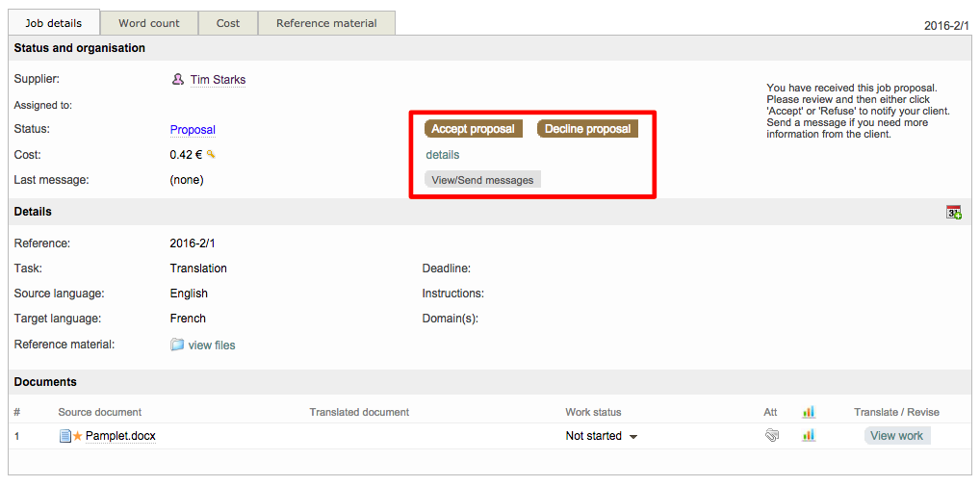Open the Cost tab
This screenshot has height=486, width=980.
pyautogui.click(x=228, y=23)
